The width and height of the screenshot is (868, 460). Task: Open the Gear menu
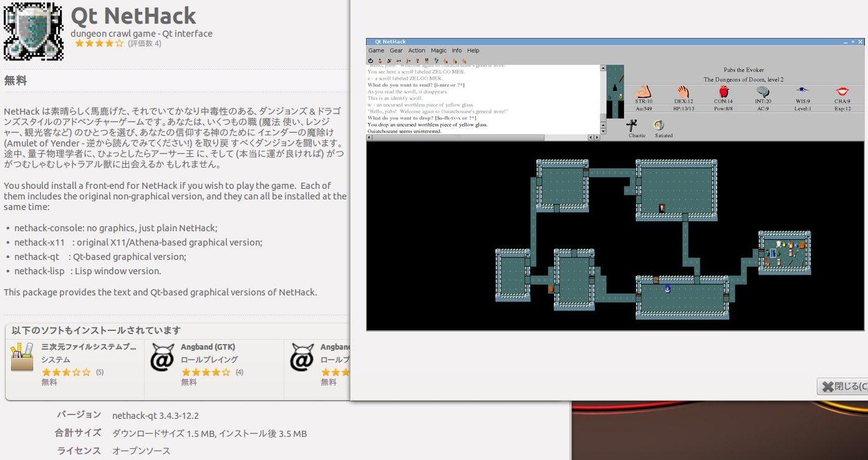point(397,50)
